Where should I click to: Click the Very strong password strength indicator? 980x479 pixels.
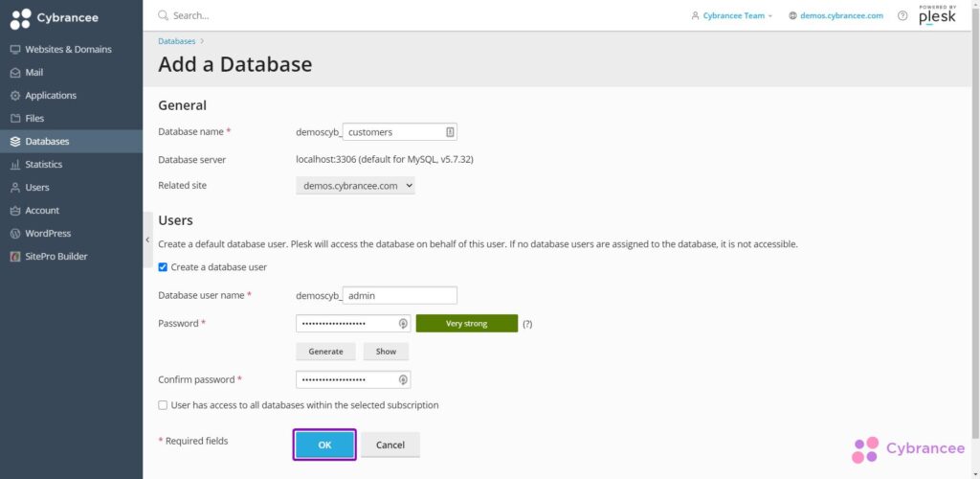pos(467,323)
